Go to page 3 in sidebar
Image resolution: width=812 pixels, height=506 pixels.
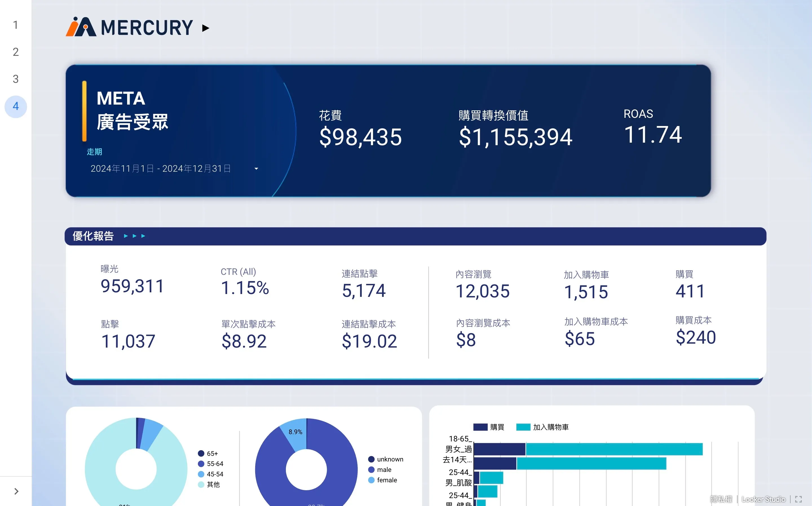point(16,79)
